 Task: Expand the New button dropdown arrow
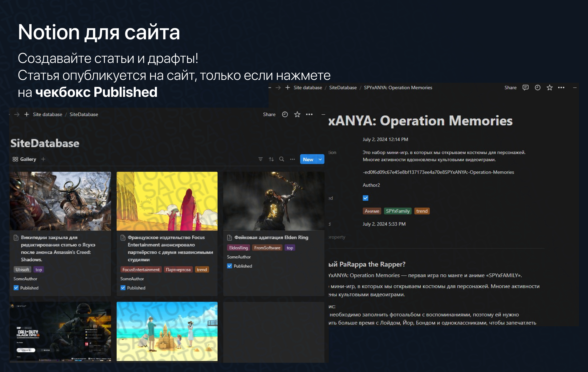(320, 159)
